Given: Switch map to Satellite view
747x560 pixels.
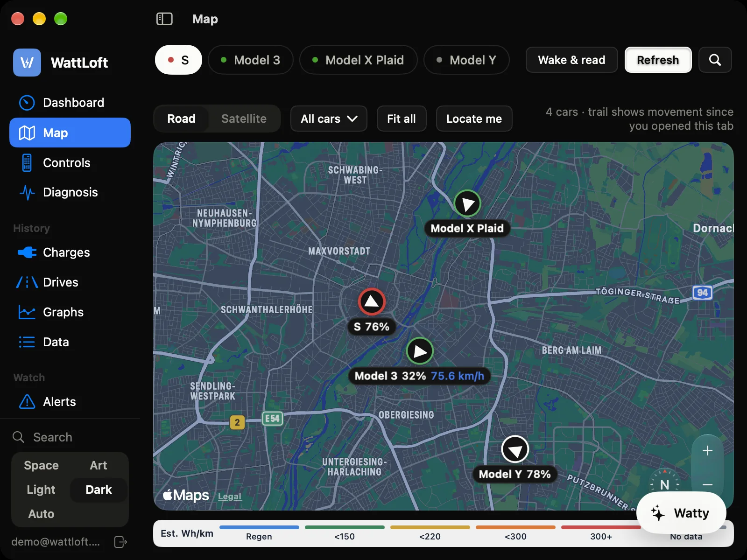Looking at the screenshot, I should click(x=244, y=119).
